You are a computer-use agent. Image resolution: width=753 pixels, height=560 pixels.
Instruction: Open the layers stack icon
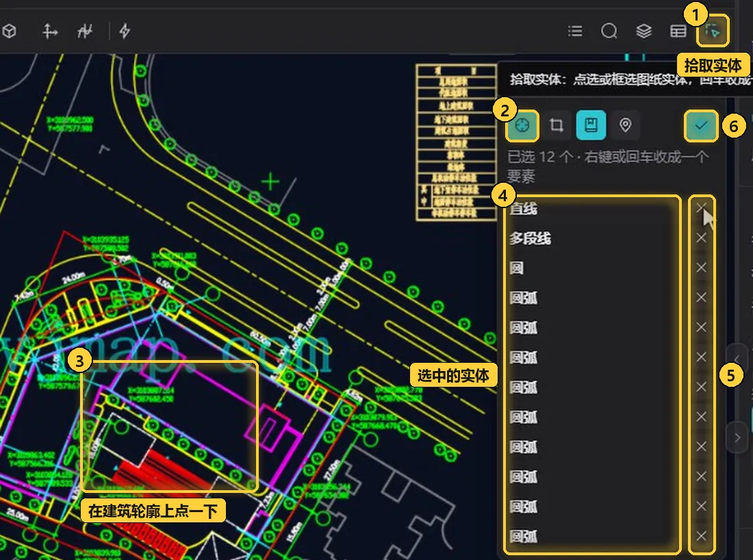(643, 31)
